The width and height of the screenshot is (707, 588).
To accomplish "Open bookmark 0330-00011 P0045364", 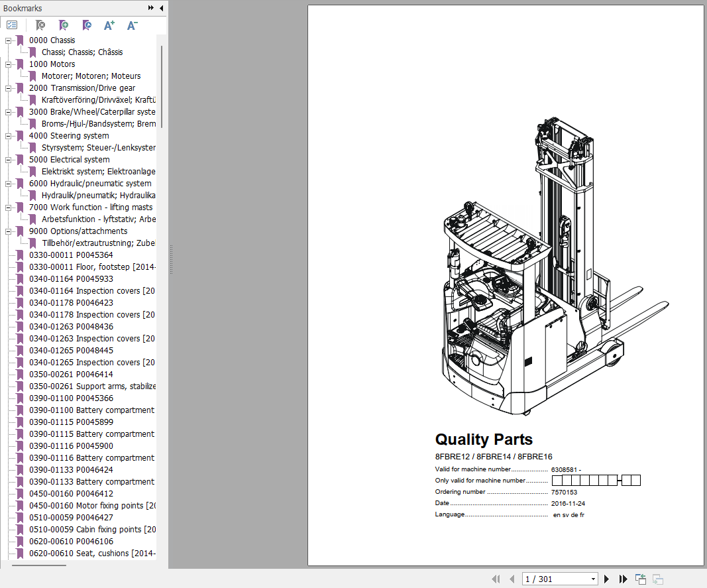I will point(72,255).
